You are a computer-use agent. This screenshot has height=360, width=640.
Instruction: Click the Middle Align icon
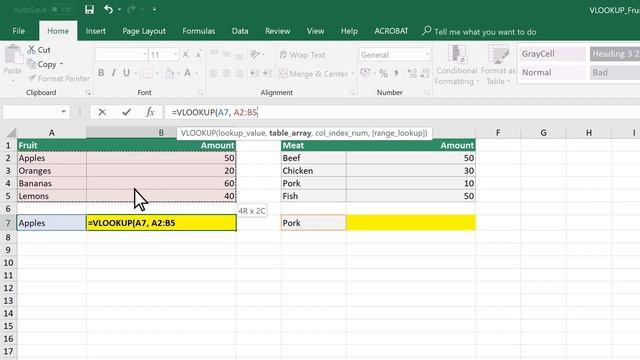tap(227, 54)
